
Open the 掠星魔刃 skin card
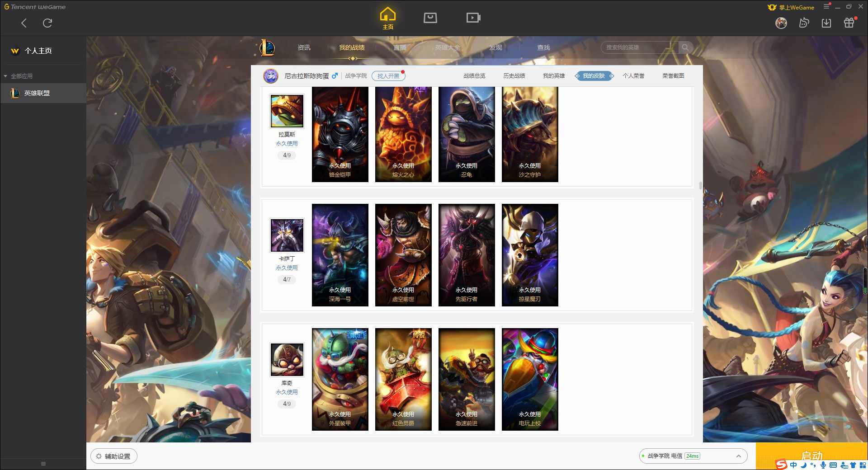(530, 255)
